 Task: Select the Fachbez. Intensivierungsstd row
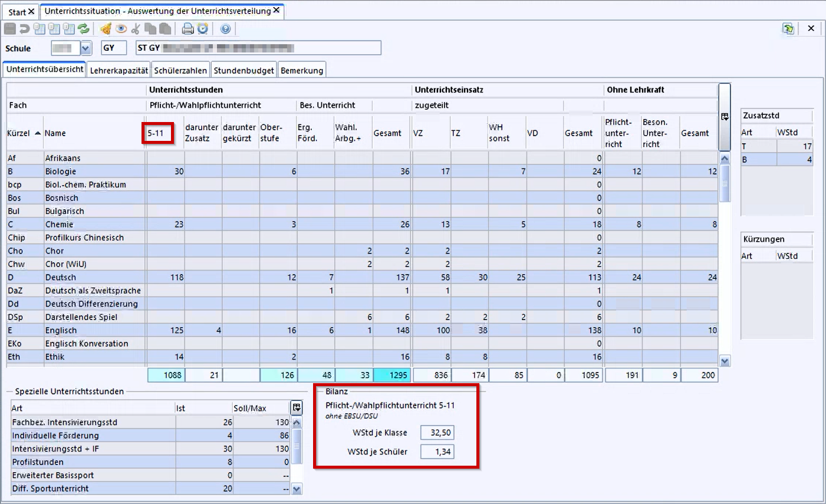tap(151, 422)
